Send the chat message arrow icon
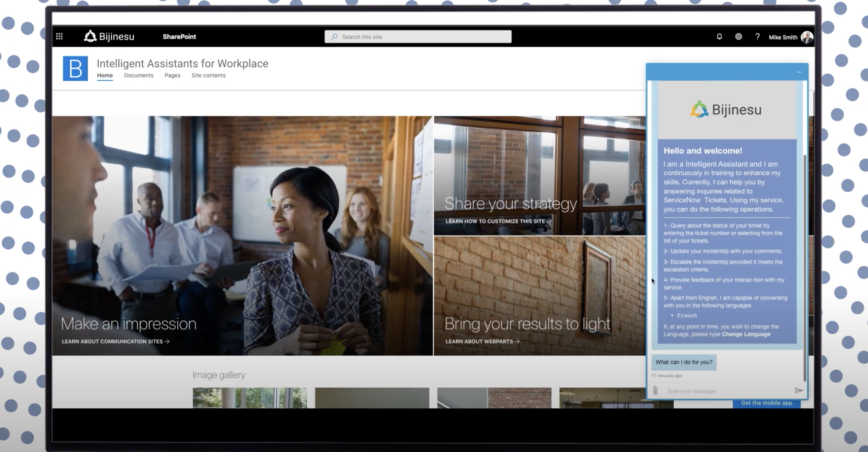 [798, 390]
